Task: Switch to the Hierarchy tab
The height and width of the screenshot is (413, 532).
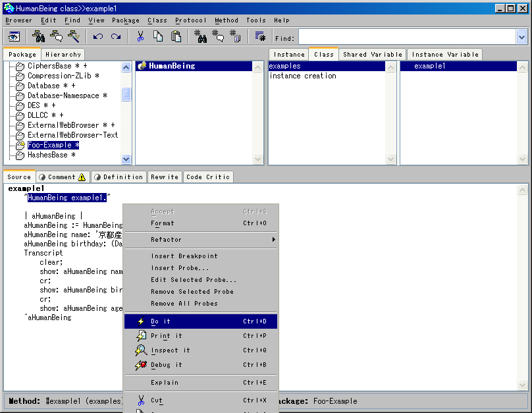Action: 63,54
